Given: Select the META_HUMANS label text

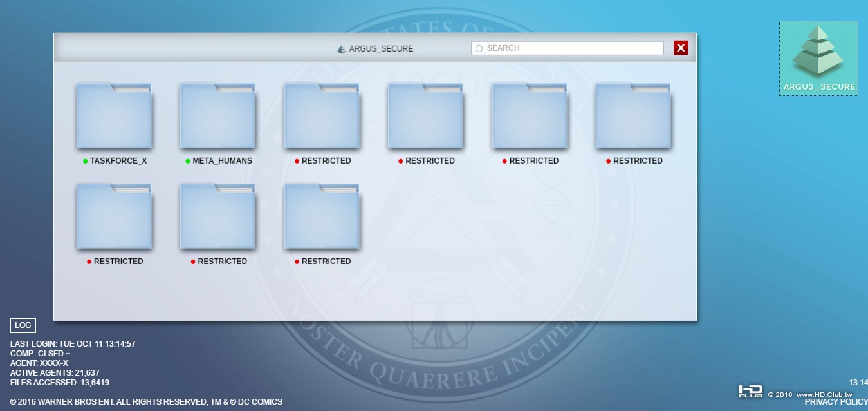Looking at the screenshot, I should point(223,161).
